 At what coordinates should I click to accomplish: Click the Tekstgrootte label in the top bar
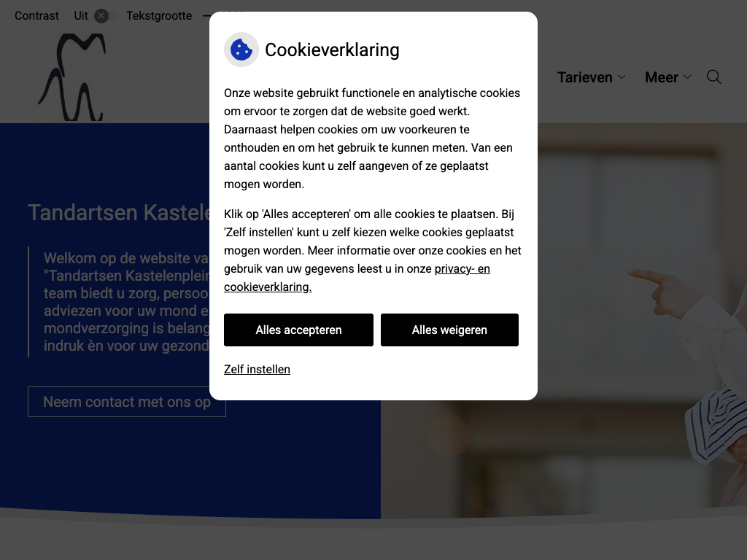pyautogui.click(x=159, y=16)
